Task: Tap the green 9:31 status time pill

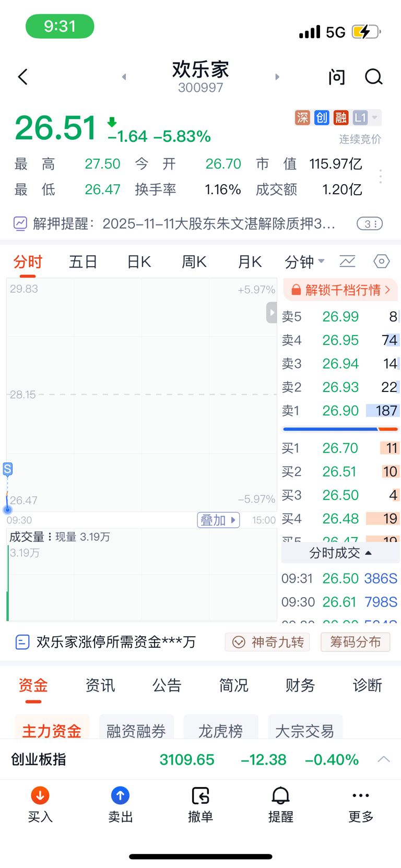Action: pyautogui.click(x=60, y=26)
